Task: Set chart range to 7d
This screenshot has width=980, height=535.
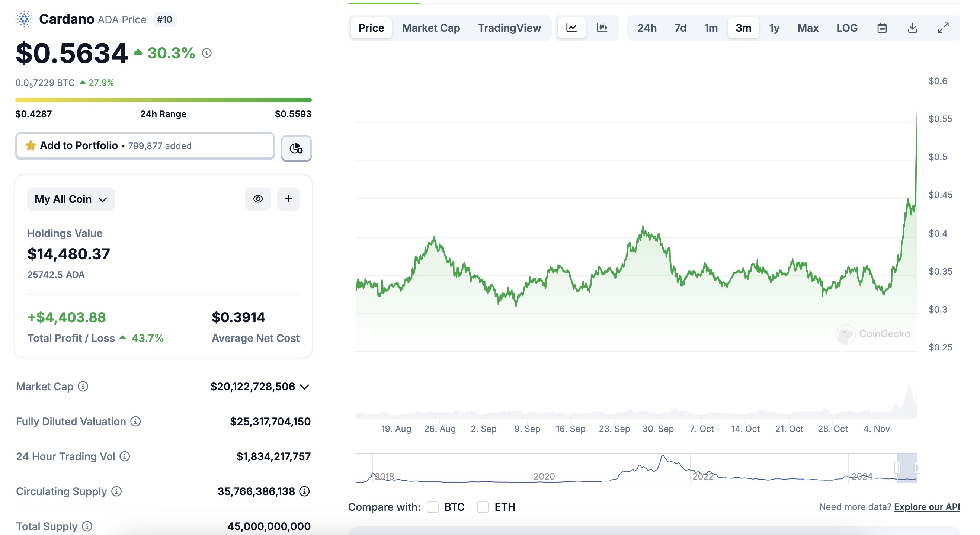Action: click(x=680, y=28)
